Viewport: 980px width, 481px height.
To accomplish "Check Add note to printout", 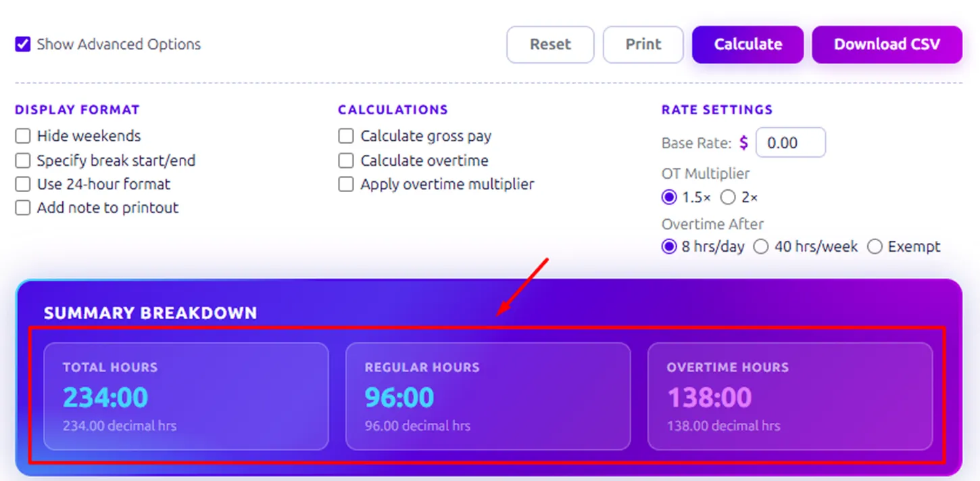I will point(22,208).
